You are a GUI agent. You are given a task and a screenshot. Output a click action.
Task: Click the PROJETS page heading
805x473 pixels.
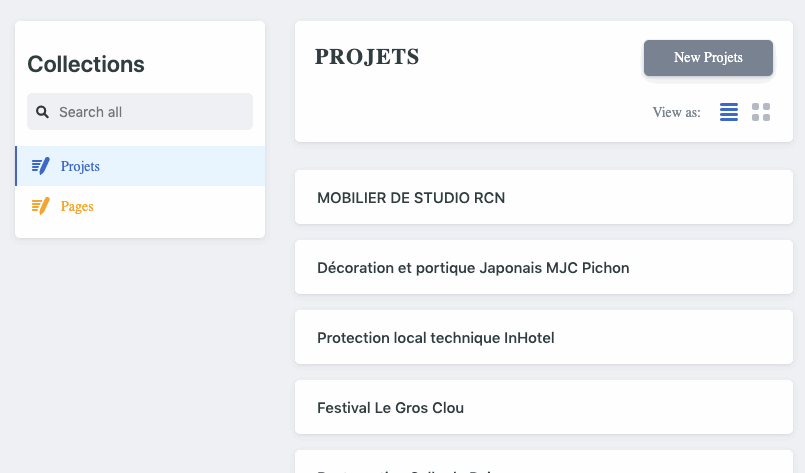367,56
